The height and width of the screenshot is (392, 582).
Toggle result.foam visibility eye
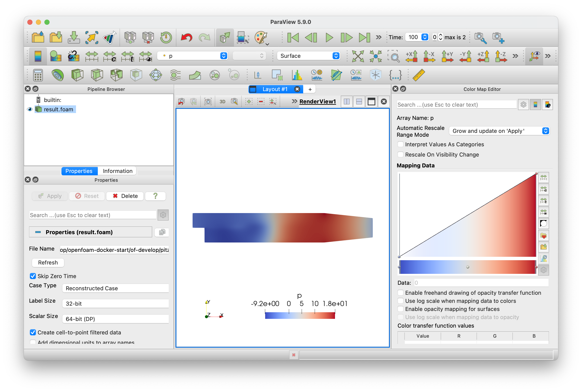tap(30, 109)
